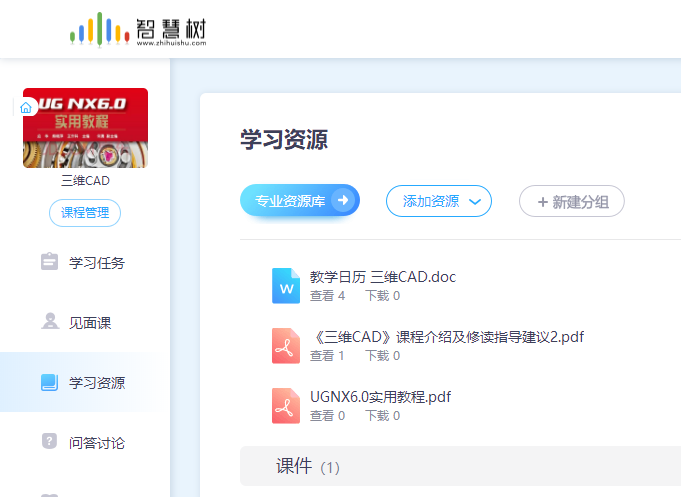The height and width of the screenshot is (497, 681).
Task: Open file 教学日历 三维CAD.doc
Action: tap(382, 277)
